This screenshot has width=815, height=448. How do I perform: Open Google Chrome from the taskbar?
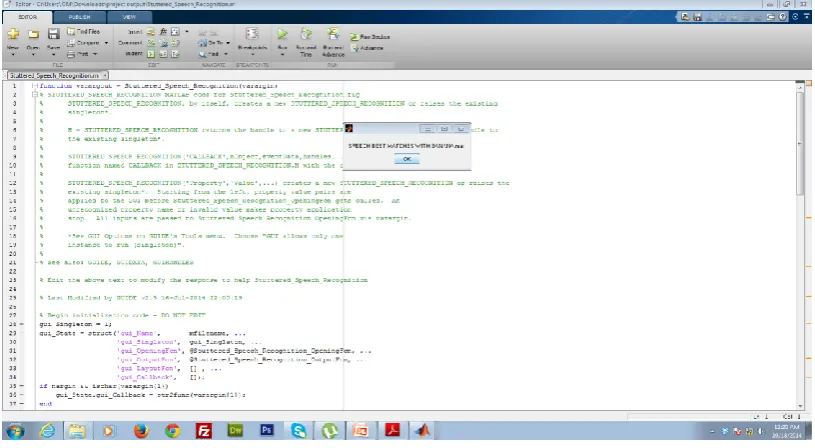point(172,431)
